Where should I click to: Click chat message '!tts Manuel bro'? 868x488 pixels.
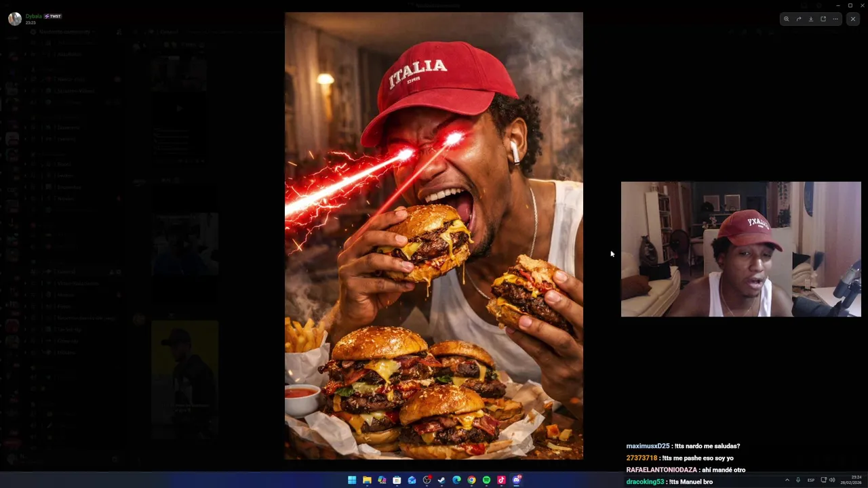point(692,482)
